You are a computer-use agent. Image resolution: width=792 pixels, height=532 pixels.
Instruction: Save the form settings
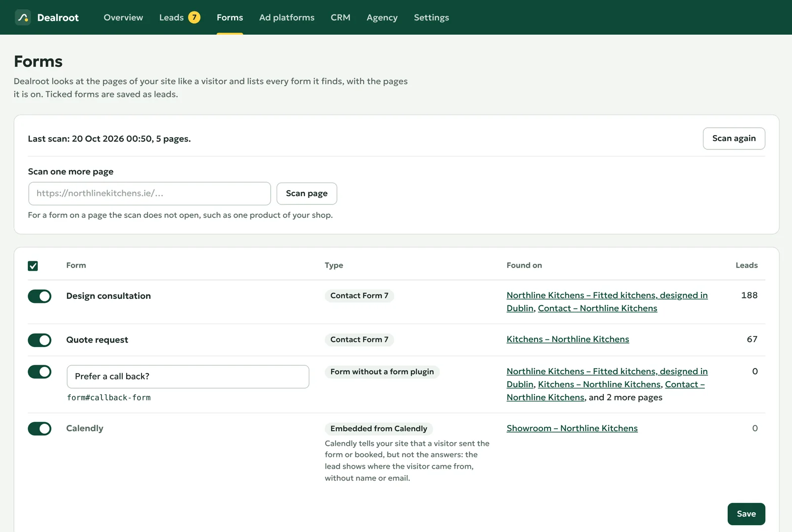(x=746, y=514)
